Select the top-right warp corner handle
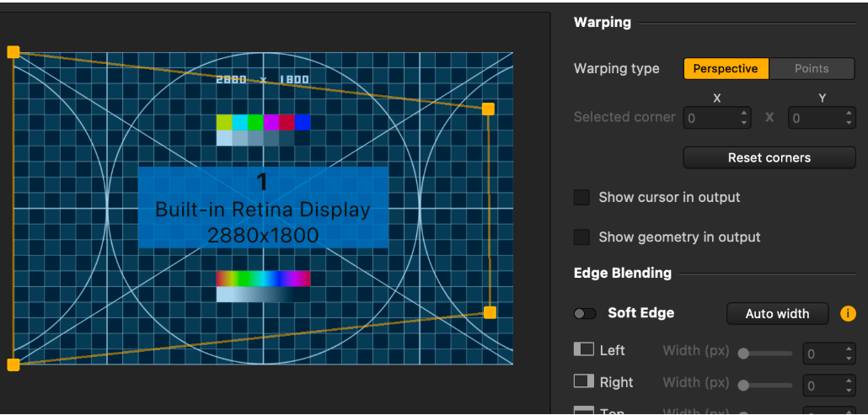868x415 pixels. point(488,109)
